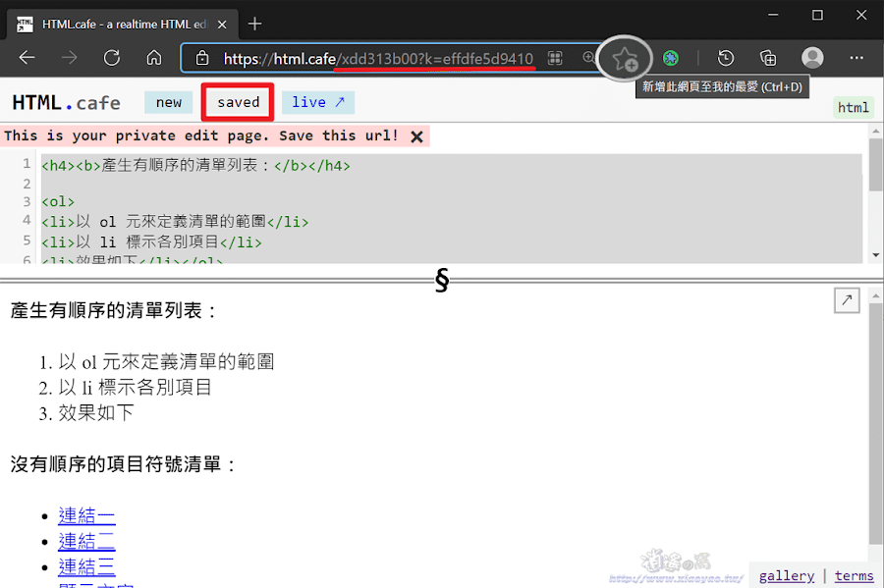Click the QR code icon in address bar
Viewport: 884px width, 588px height.
tap(555, 58)
